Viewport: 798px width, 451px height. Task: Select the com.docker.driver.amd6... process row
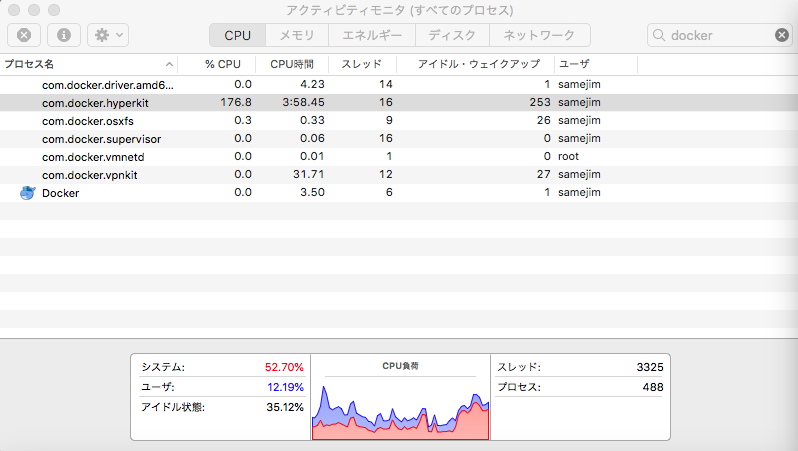pos(399,84)
